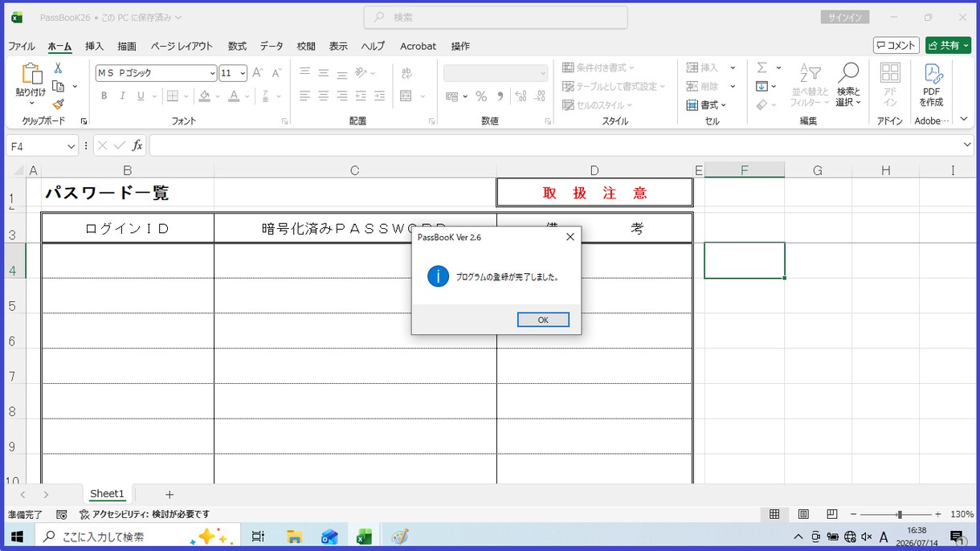Click the AutoSum sigma icon
The width and height of the screenshot is (980, 551).
(762, 68)
